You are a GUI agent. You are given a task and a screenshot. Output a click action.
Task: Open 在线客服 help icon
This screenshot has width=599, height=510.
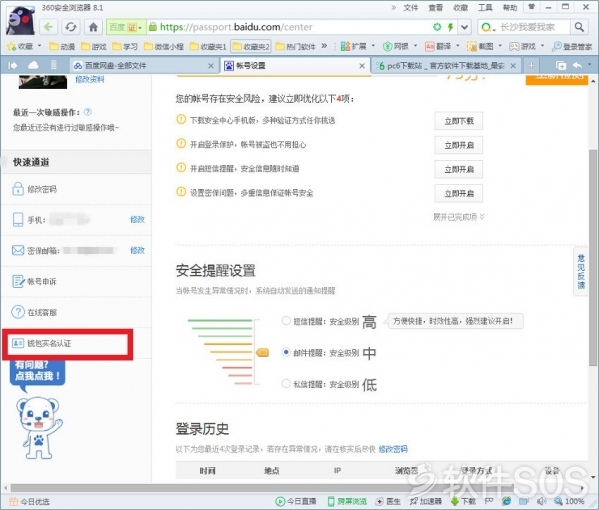coord(18,312)
